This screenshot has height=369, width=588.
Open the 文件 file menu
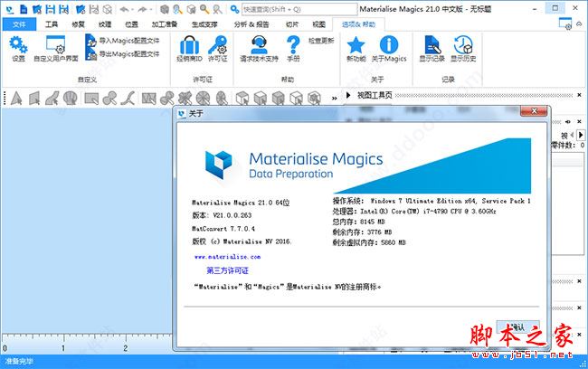(x=19, y=24)
